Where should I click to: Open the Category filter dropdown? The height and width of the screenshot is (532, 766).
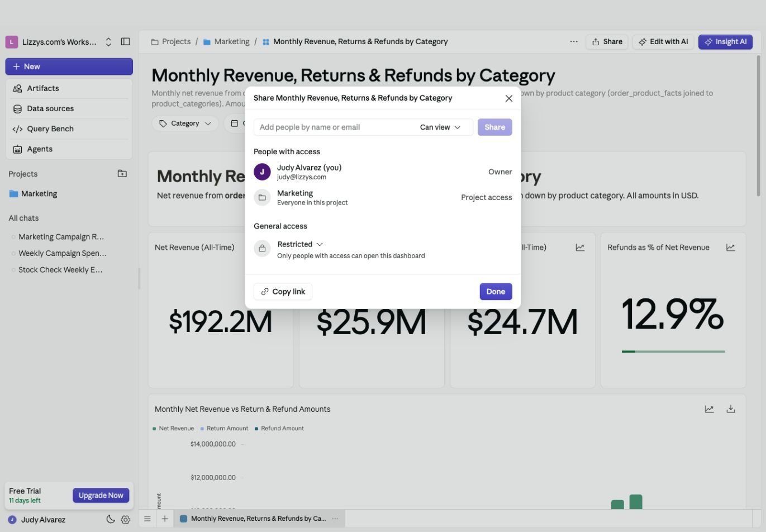[x=185, y=123]
